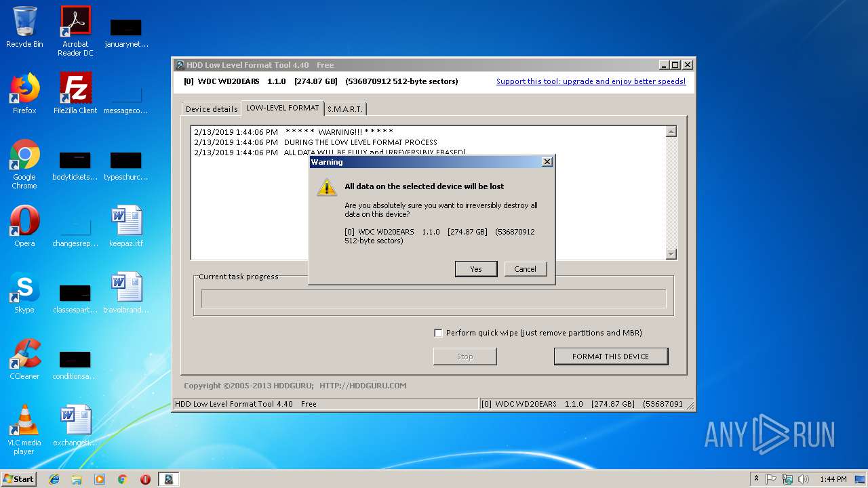
Task: Close the HDD Low Level Format window
Action: 688,65
